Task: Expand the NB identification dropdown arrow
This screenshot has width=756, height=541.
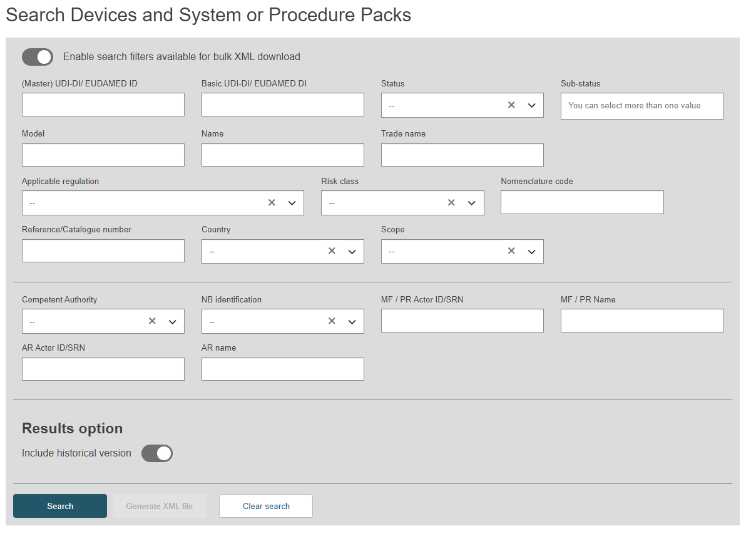Action: [352, 321]
